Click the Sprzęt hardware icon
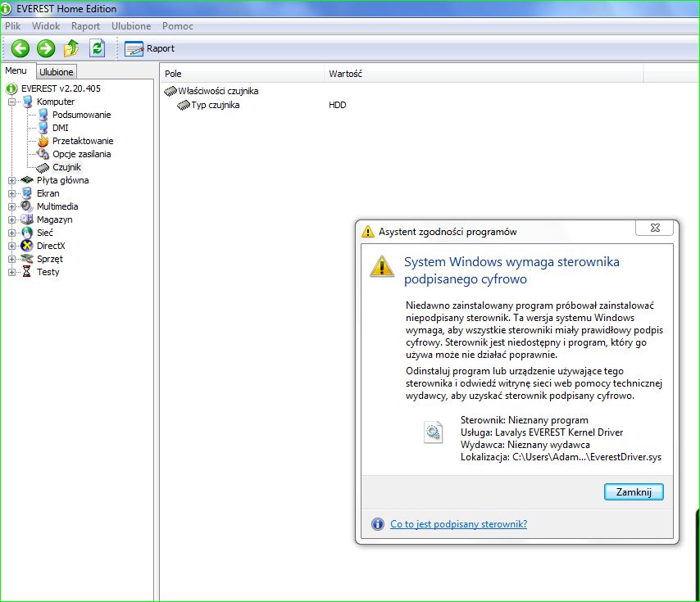The width and height of the screenshot is (700, 602). tap(27, 259)
